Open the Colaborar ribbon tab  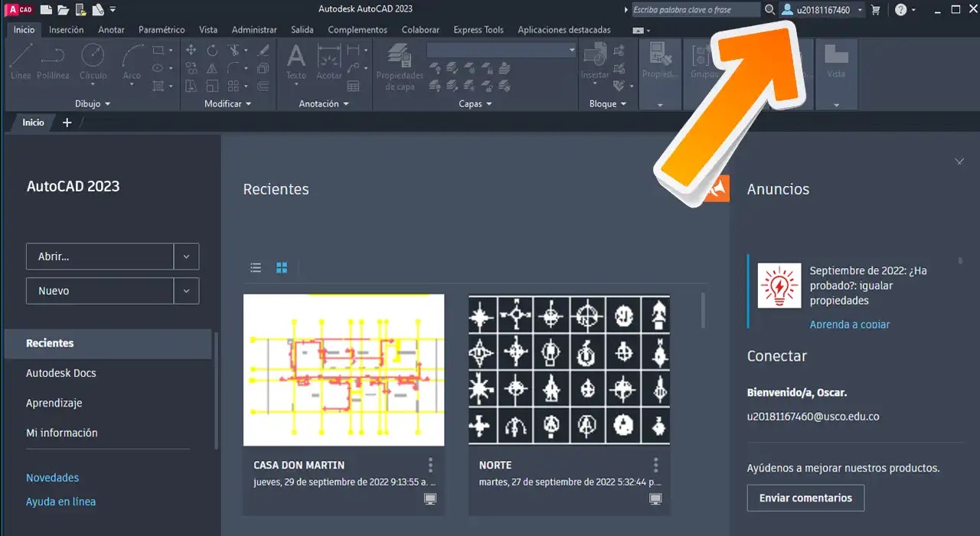pos(420,30)
